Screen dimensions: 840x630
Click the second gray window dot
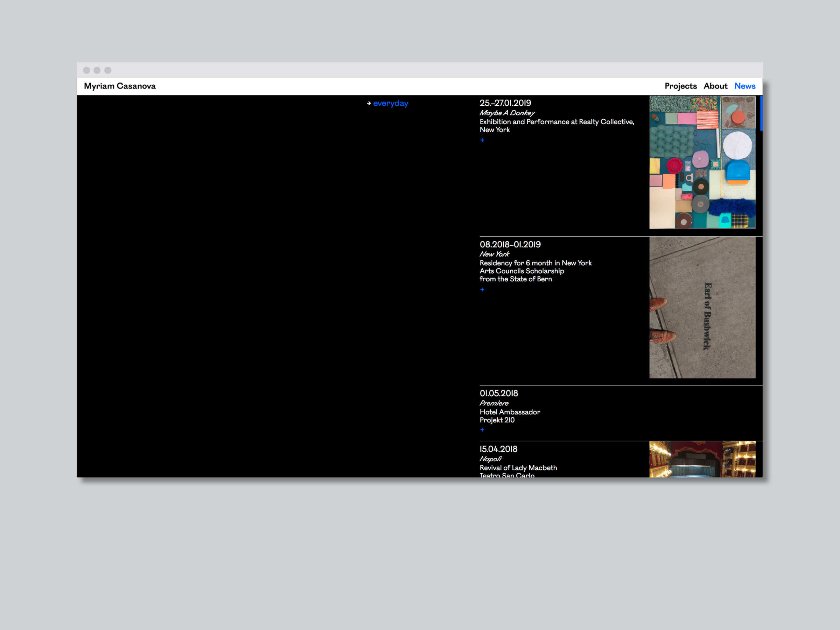coord(97,70)
